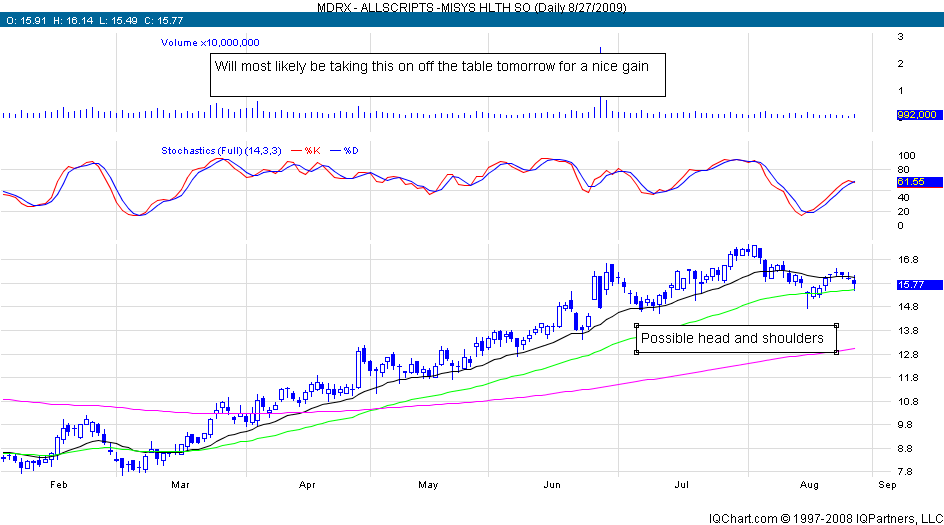Select the OHLC values in header bar

[95, 20]
